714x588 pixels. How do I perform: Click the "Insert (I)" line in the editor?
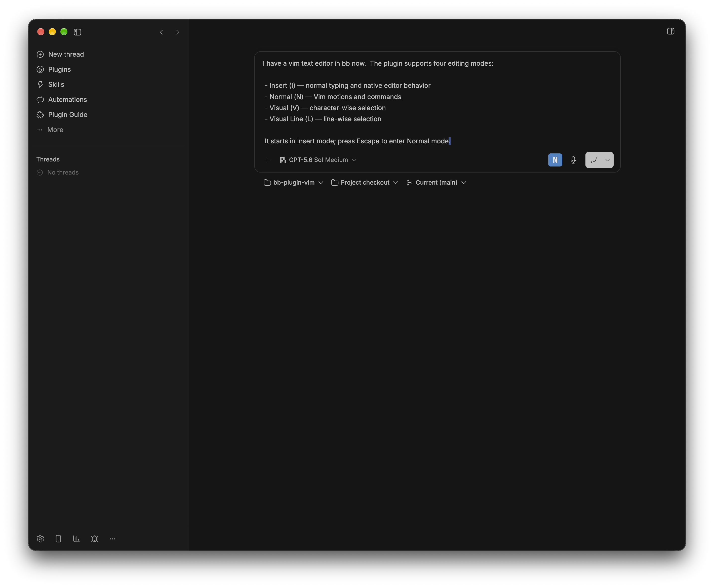click(347, 85)
